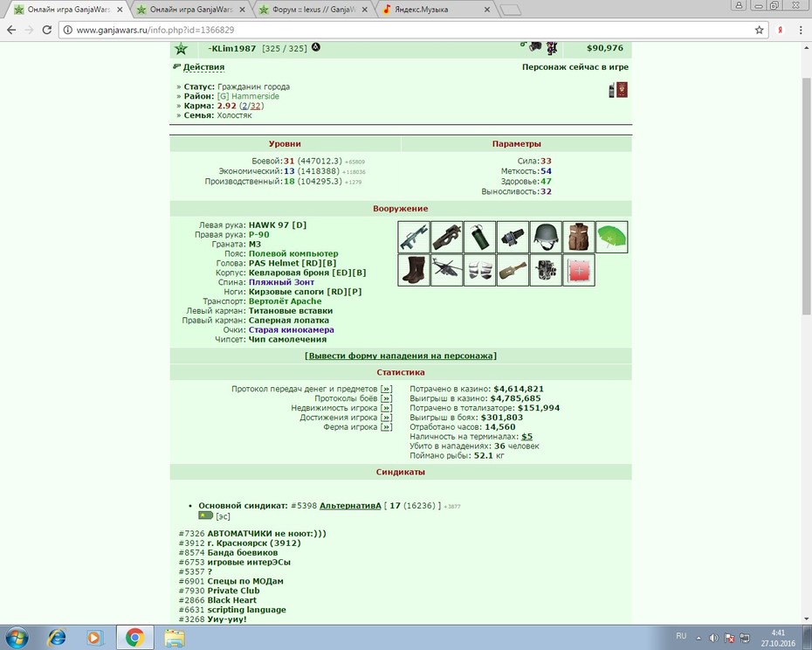Open the Полевой компьютер belt link
Image resolution: width=812 pixels, height=650 pixels.
pos(293,253)
